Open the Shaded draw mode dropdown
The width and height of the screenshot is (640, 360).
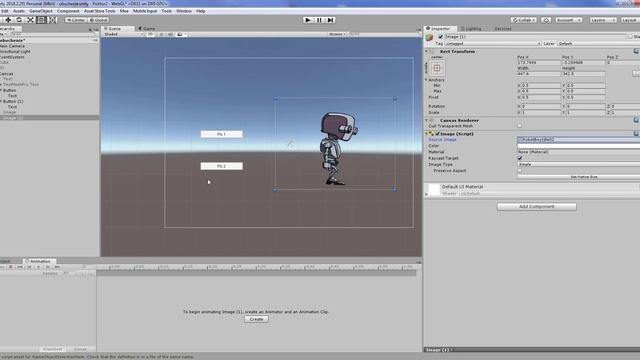[x=124, y=34]
